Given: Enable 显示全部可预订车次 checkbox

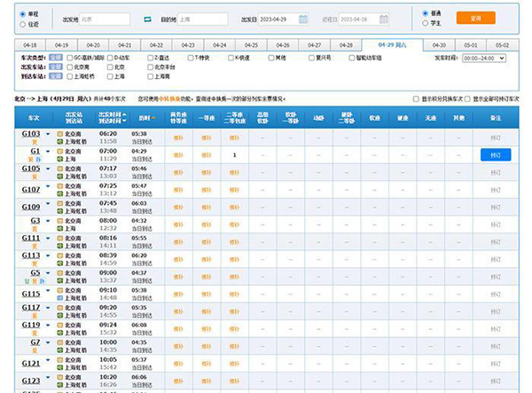Looking at the screenshot, I should point(468,99).
